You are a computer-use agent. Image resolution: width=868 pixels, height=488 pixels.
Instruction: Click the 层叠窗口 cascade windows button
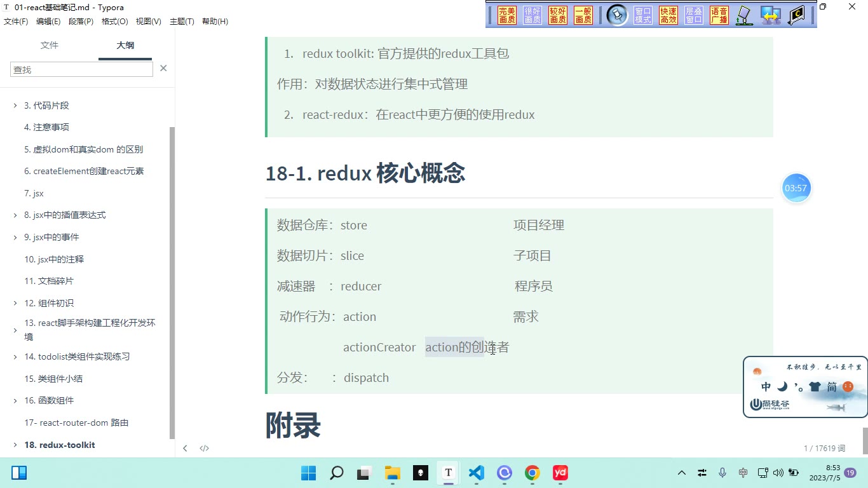[694, 15]
